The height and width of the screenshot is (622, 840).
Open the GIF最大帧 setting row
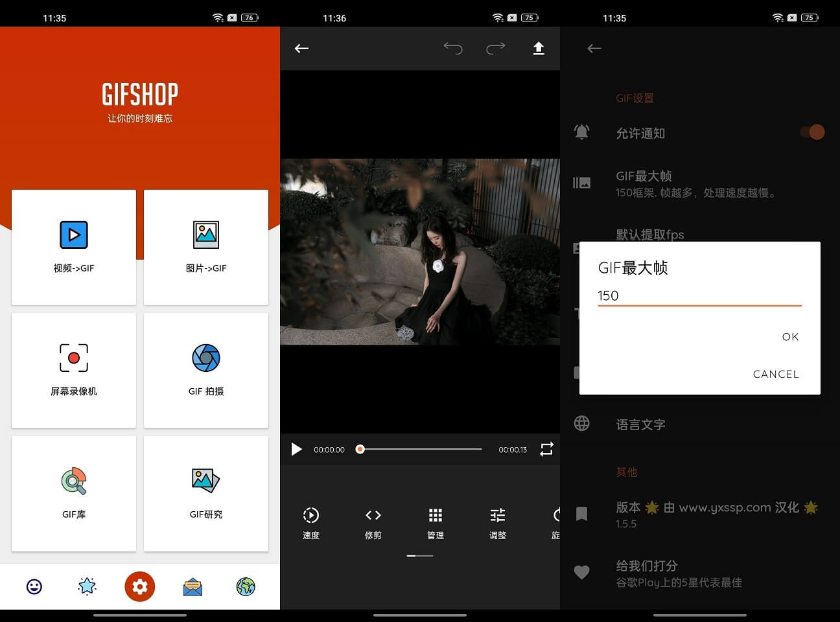(x=700, y=183)
